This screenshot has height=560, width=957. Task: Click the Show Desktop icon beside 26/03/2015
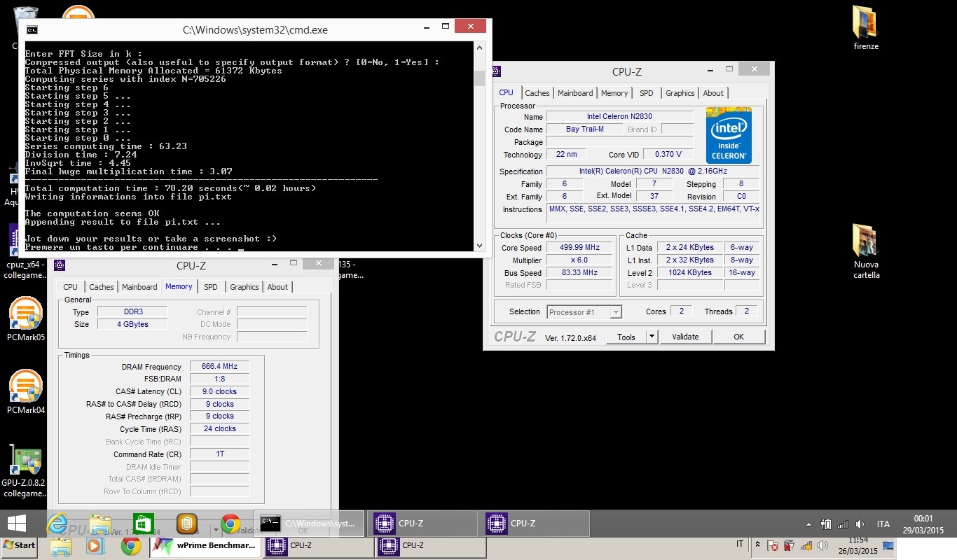click(888, 546)
